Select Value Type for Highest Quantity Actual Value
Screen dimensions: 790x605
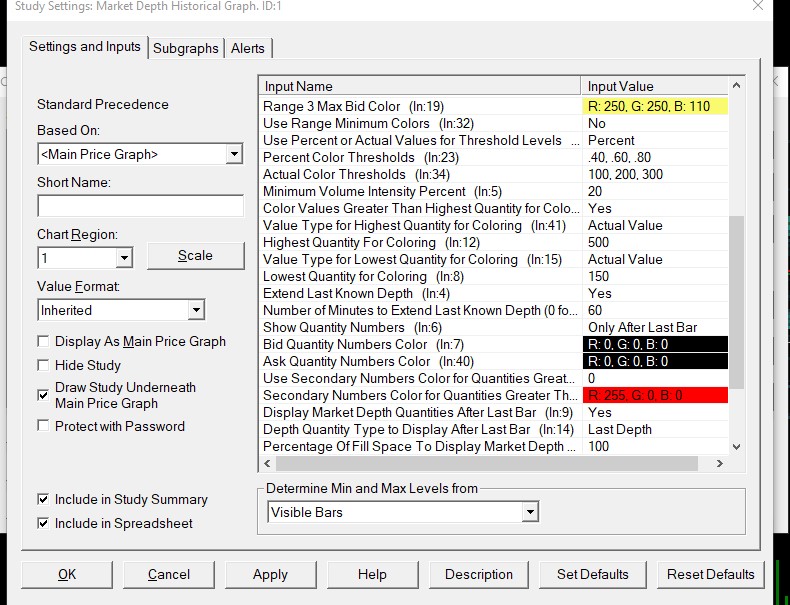655,226
